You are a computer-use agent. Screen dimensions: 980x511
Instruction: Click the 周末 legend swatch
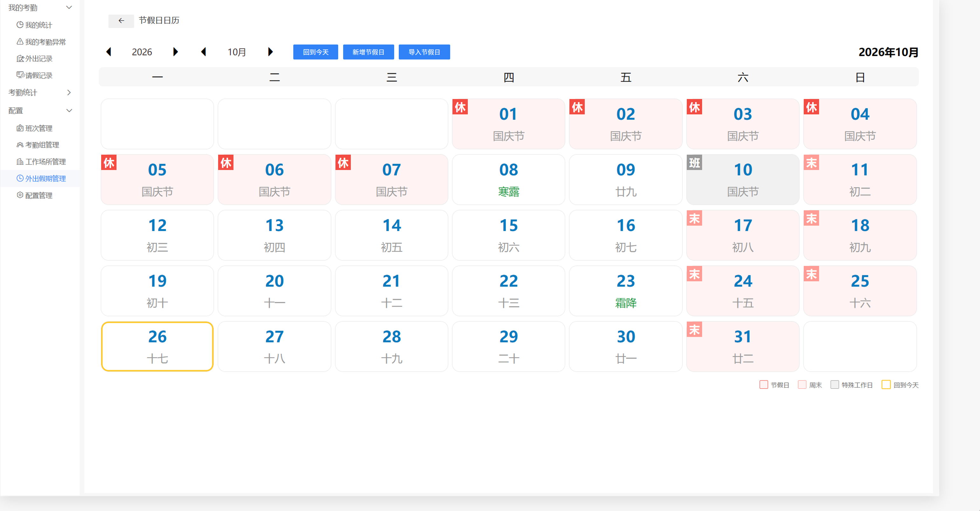[x=802, y=385]
